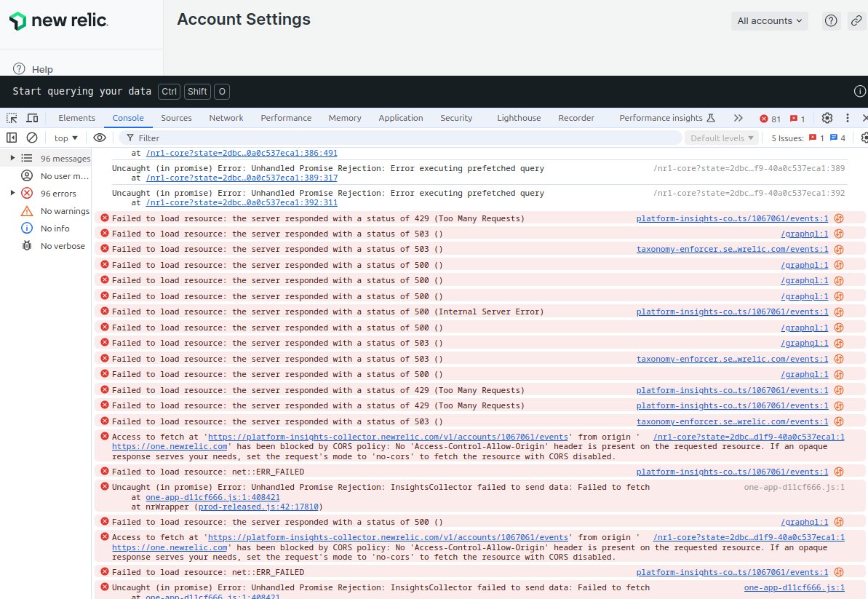Open /graphql:1 link on first 503 error
The width and height of the screenshot is (868, 599).
tap(805, 234)
